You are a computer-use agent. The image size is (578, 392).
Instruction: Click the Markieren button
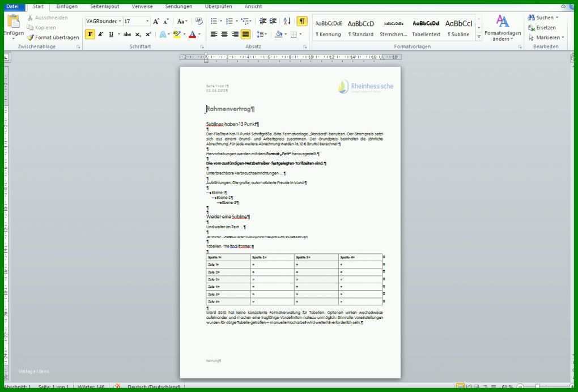[x=546, y=37]
